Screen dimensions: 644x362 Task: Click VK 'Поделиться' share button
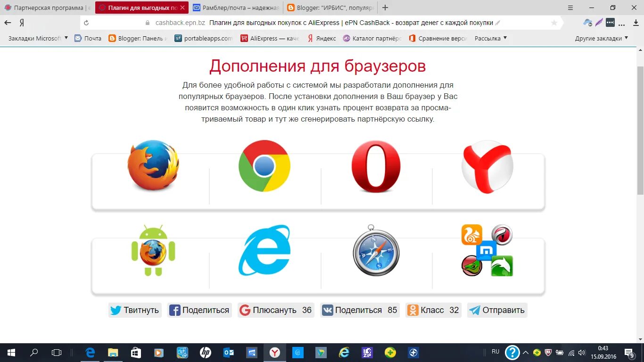point(360,310)
